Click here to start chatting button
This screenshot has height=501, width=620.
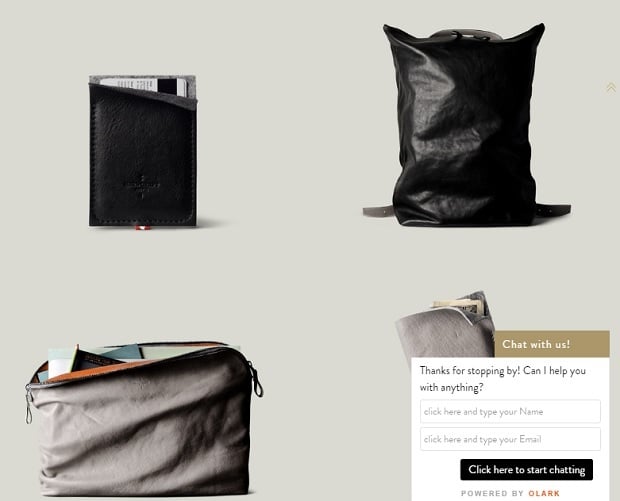point(526,470)
